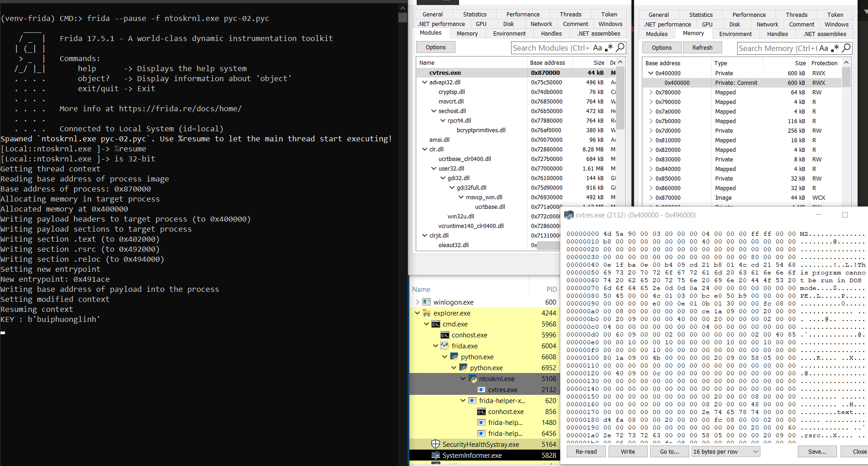Click the frida.exe Python icon
This screenshot has width=868, height=466.
(445, 346)
